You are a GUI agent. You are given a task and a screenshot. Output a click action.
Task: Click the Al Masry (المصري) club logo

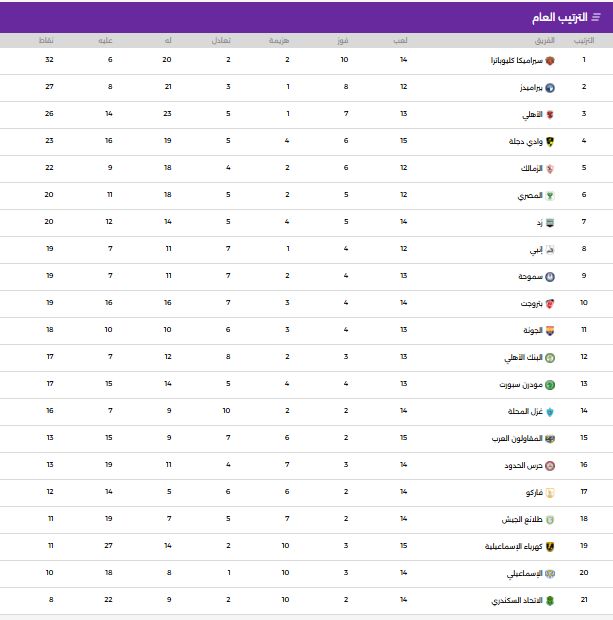(x=549, y=195)
